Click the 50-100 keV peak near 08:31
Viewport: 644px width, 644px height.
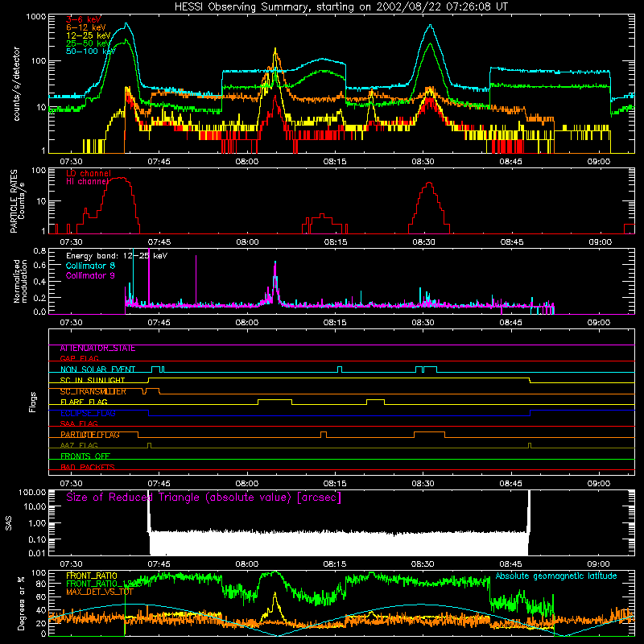[430, 26]
